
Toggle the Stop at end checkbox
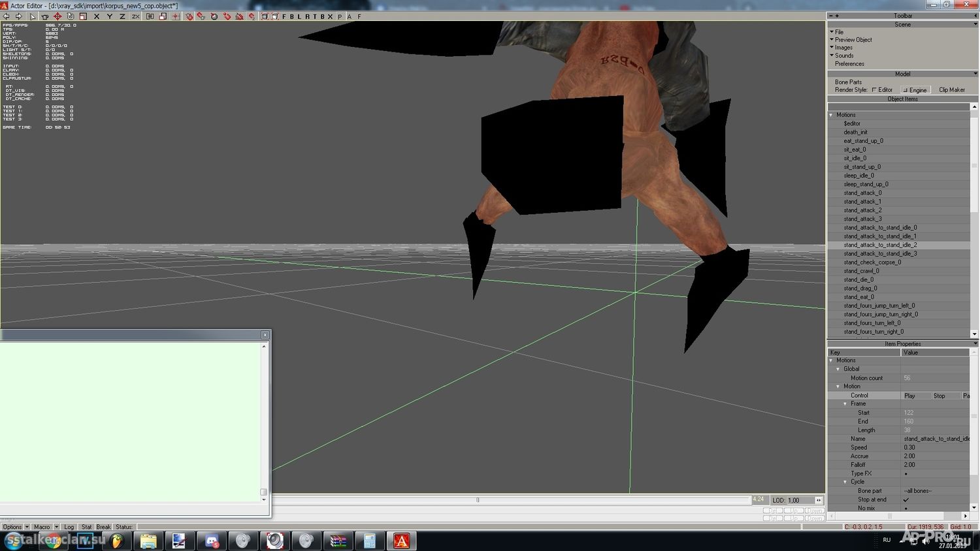(906, 499)
